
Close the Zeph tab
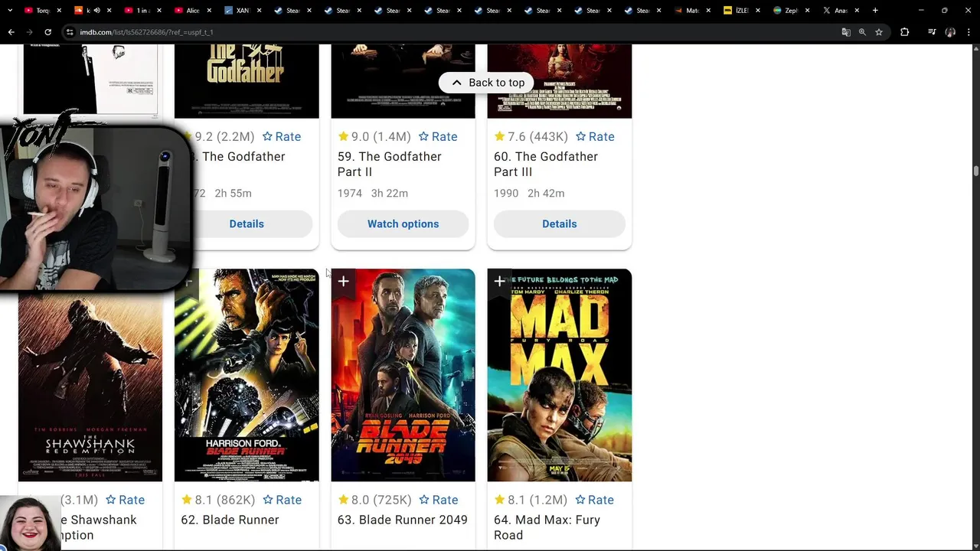point(807,11)
